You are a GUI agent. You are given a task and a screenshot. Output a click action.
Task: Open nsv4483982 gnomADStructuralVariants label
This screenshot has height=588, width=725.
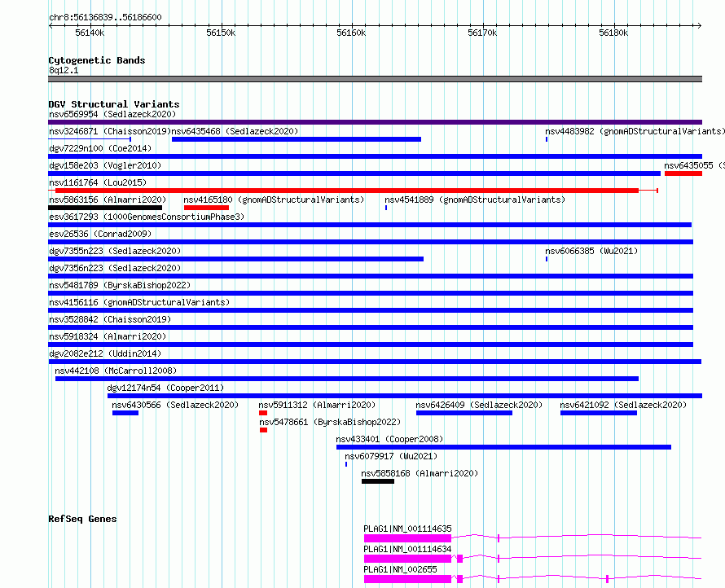(635, 131)
